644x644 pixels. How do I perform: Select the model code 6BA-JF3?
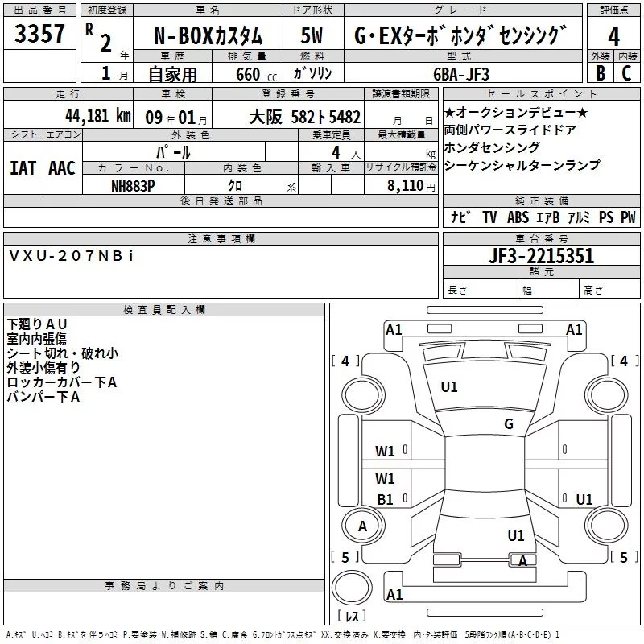tap(461, 74)
